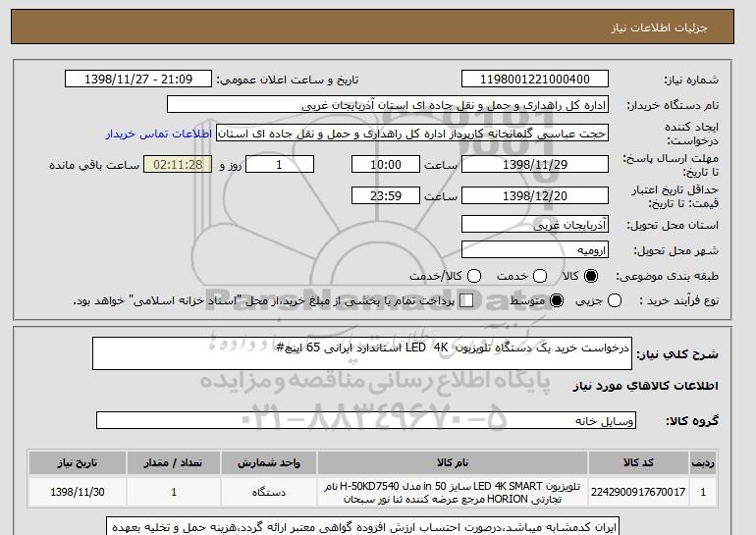Select the خدمت radio button
The image size is (756, 535).
[x=540, y=276]
